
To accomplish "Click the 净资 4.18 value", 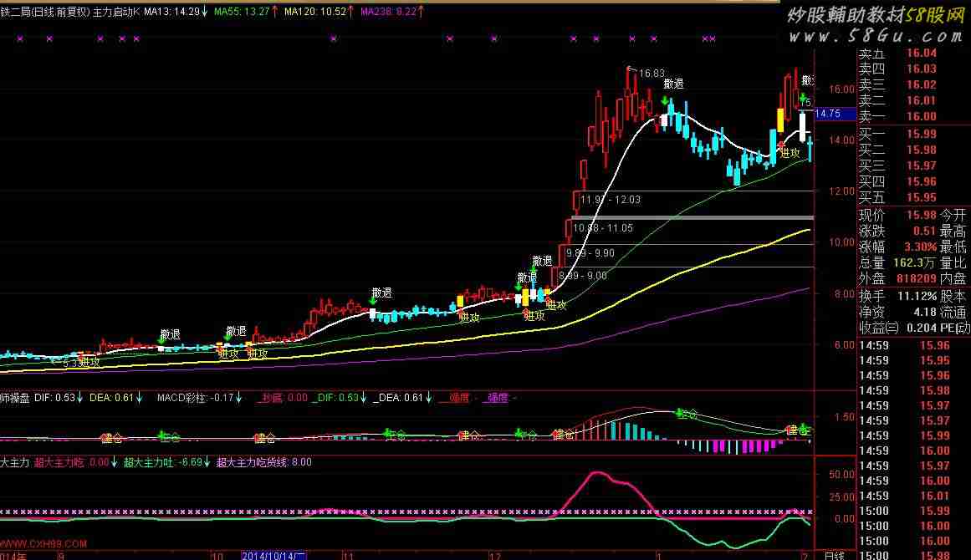I will [924, 313].
